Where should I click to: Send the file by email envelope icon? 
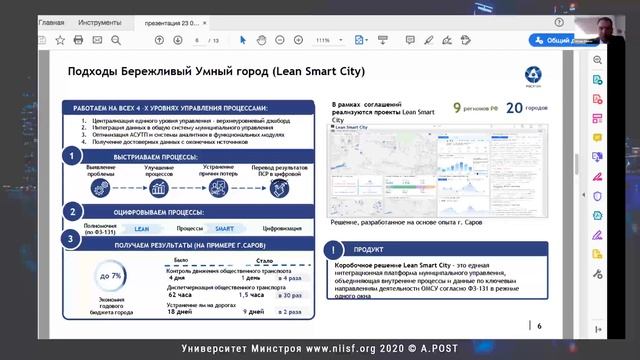point(97,40)
